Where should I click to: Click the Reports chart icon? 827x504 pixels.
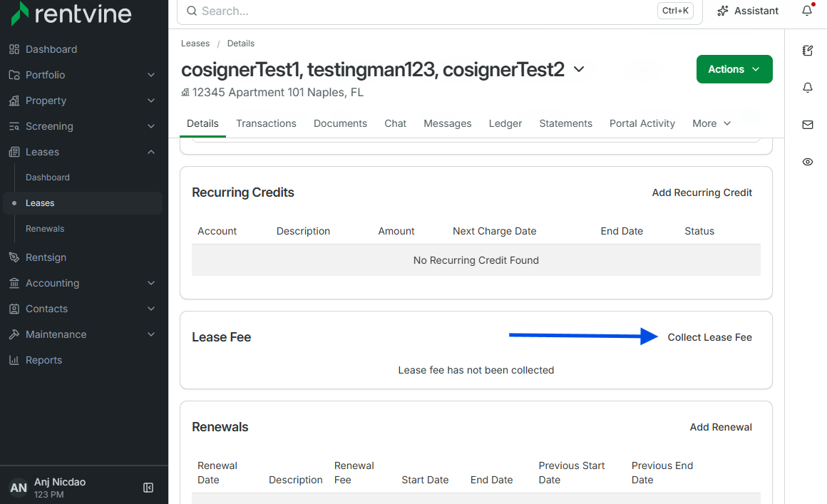(x=14, y=360)
